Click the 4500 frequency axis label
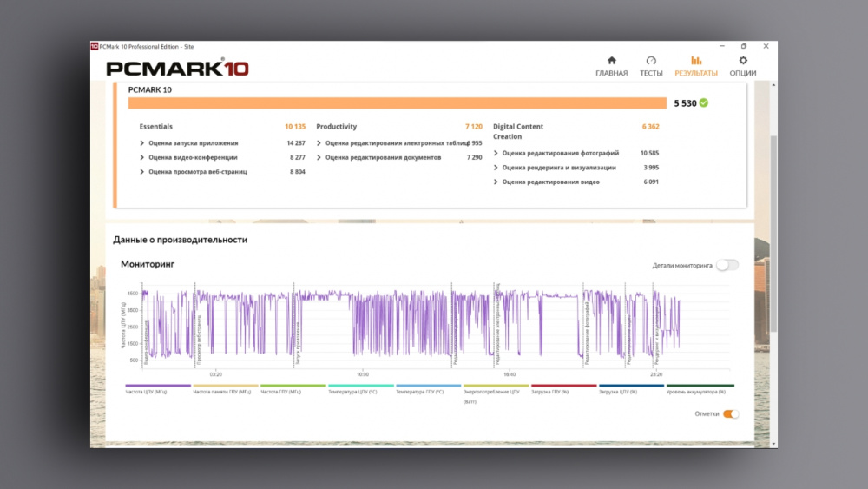The width and height of the screenshot is (868, 489). click(x=132, y=294)
